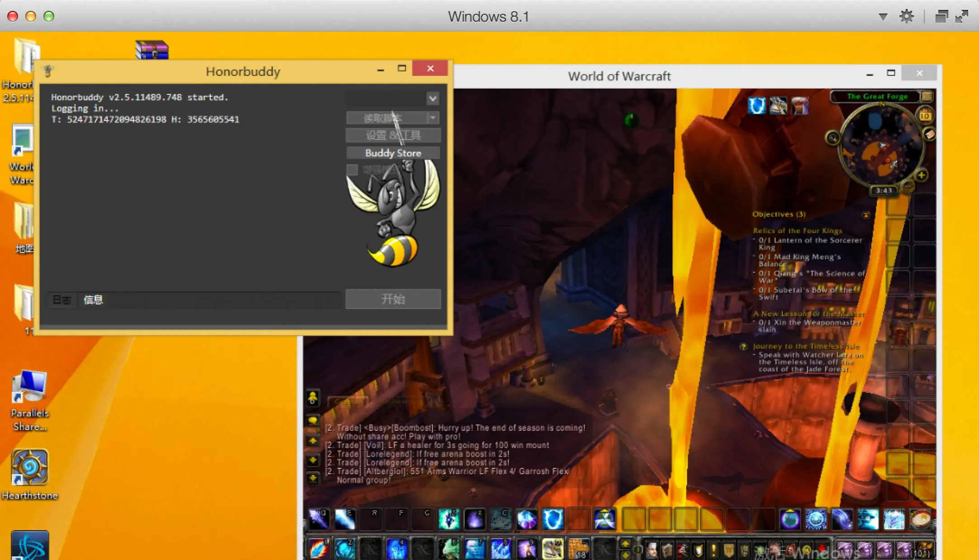Toggle the checkbox below Buddy Store

click(x=352, y=170)
